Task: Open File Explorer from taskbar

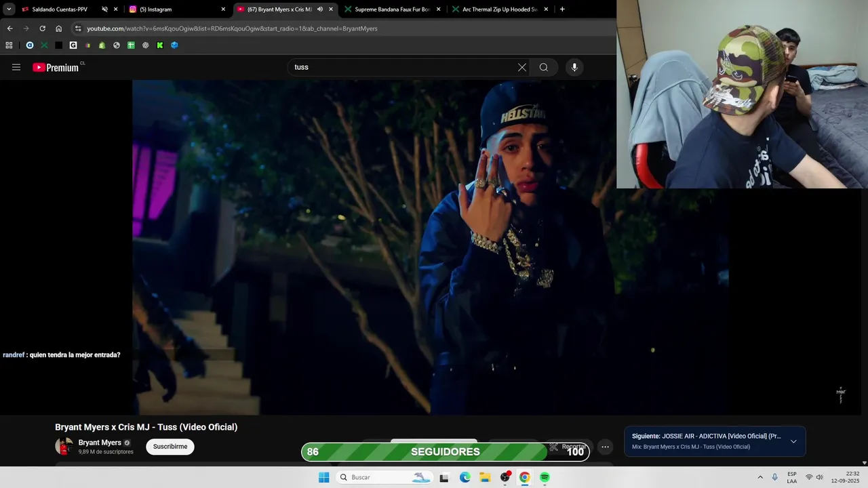Action: 485,477
